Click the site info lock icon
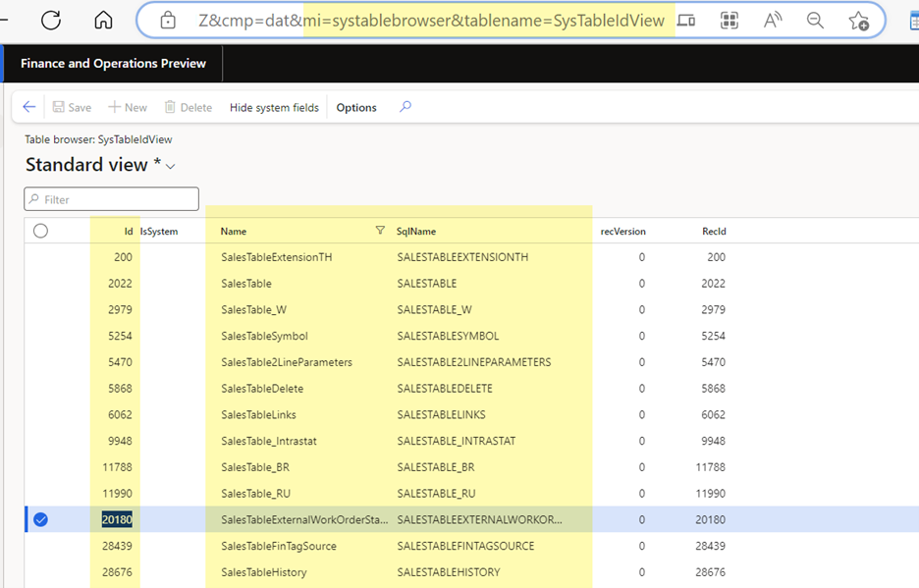This screenshot has width=919, height=588. [168, 20]
